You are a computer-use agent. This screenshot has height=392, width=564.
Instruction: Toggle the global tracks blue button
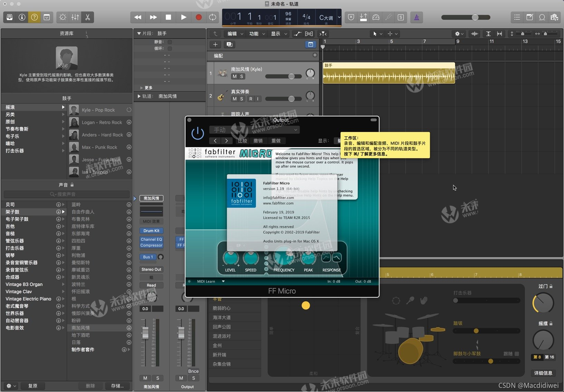tap(310, 44)
